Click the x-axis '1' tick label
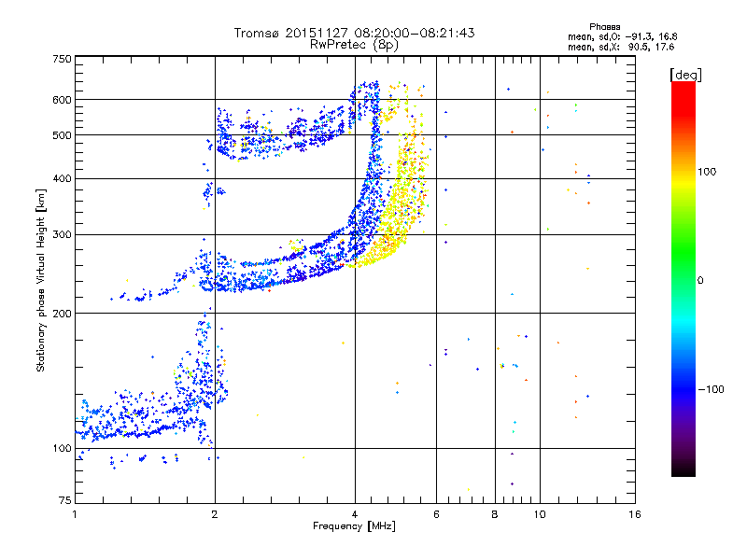 (x=75, y=514)
